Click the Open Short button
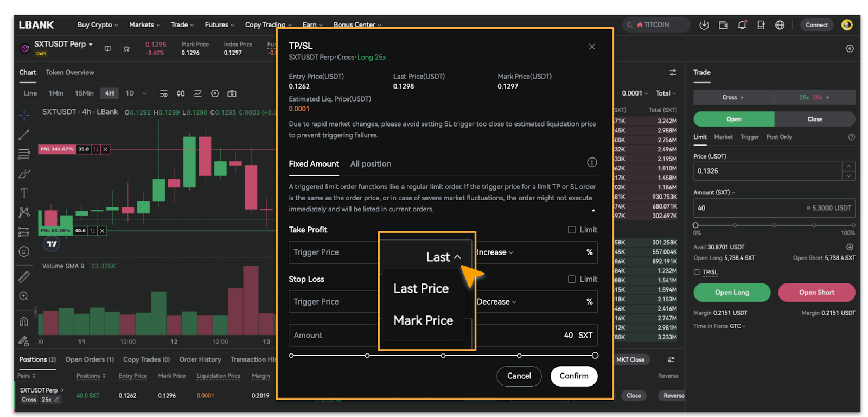Viewport: 868px width, 417px height. (x=816, y=292)
